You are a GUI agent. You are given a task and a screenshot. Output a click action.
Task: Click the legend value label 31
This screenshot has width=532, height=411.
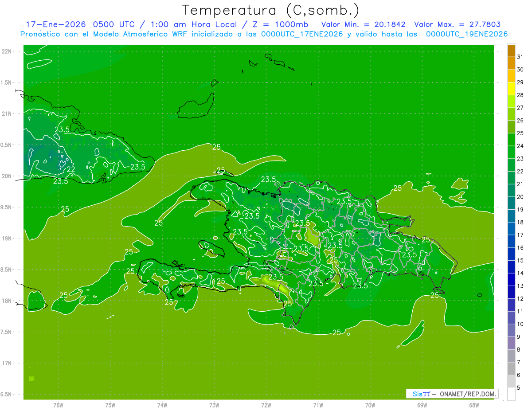(520, 57)
